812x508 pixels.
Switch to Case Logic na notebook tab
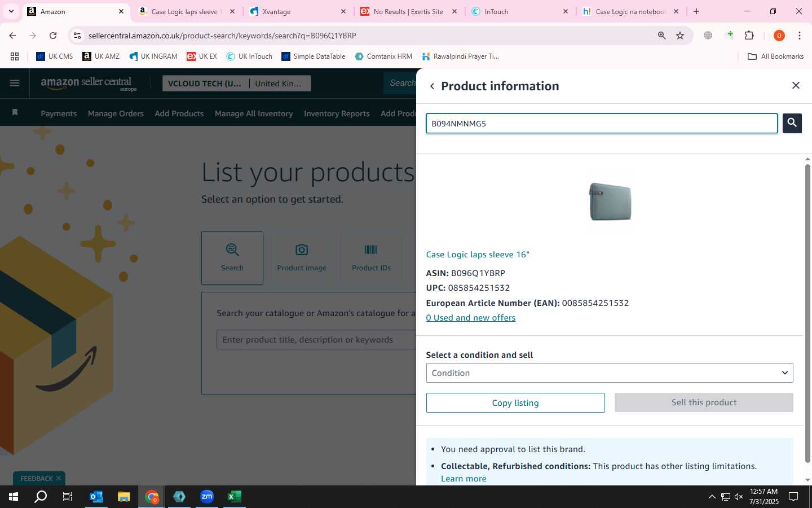[x=630, y=11]
